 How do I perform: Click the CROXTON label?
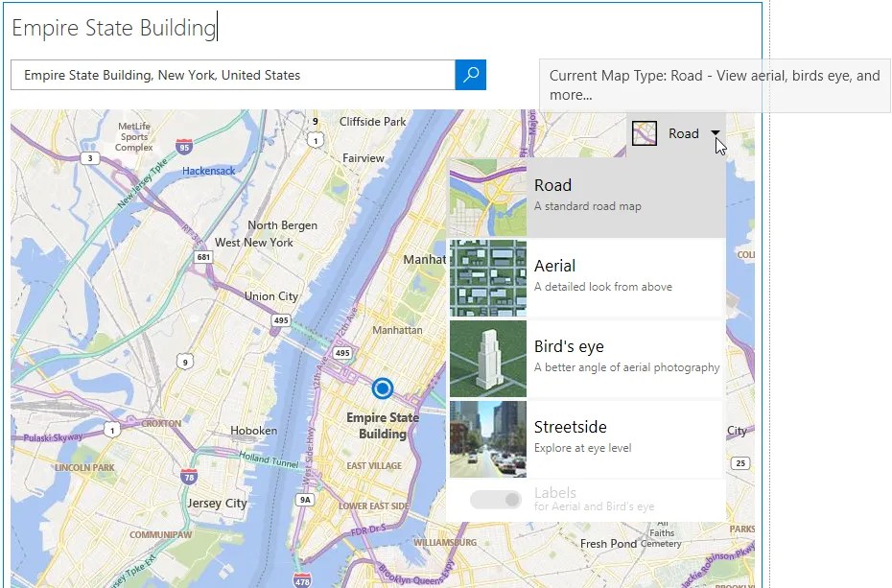coord(161,424)
